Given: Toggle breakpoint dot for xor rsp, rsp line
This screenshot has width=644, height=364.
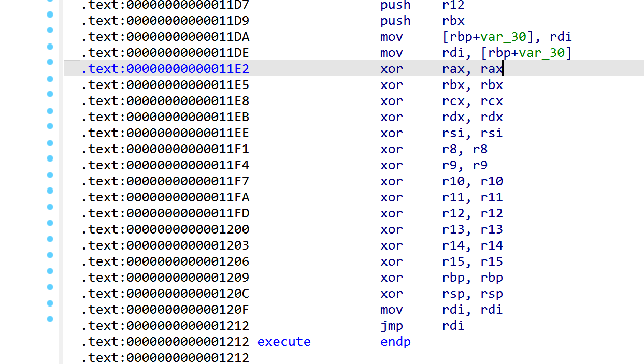Looking at the screenshot, I should 50,287.
